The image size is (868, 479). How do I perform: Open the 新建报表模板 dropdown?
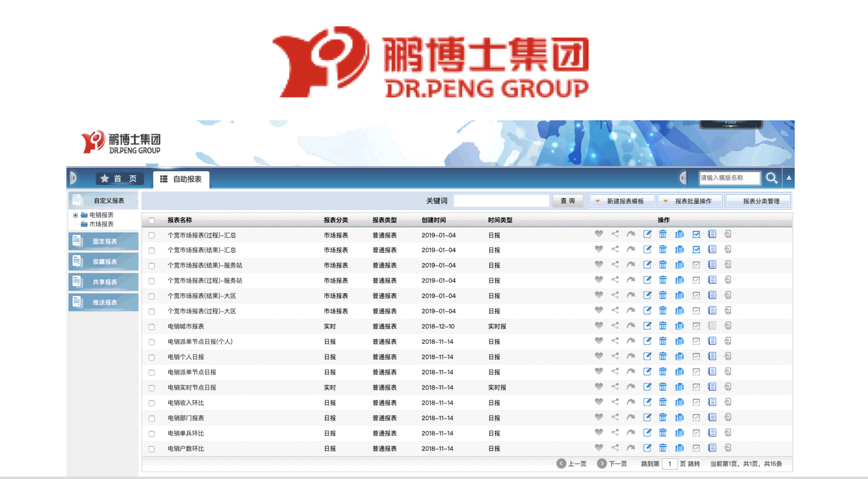tap(622, 201)
